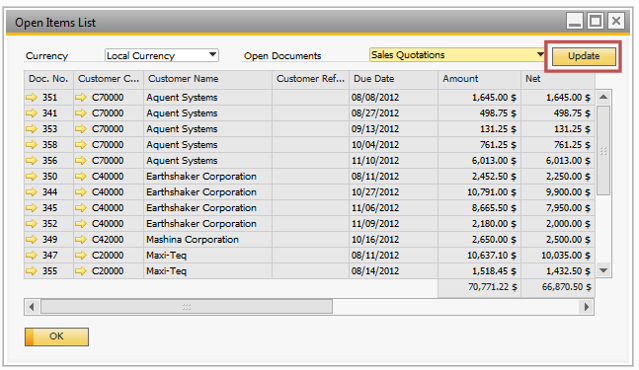The width and height of the screenshot is (639, 370).
Task: Click horizontal scrollbar right arrow
Action: coord(586,307)
